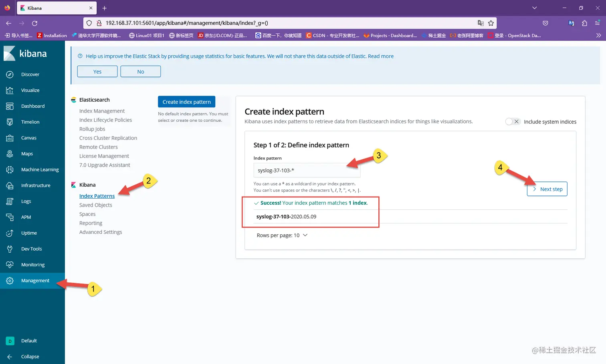The image size is (606, 364).
Task: Open Dev Tools in the sidebar
Action: pos(31,249)
